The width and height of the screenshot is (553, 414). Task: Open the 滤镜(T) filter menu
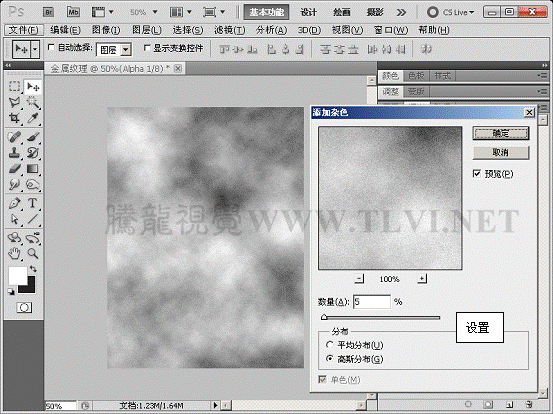[230, 30]
